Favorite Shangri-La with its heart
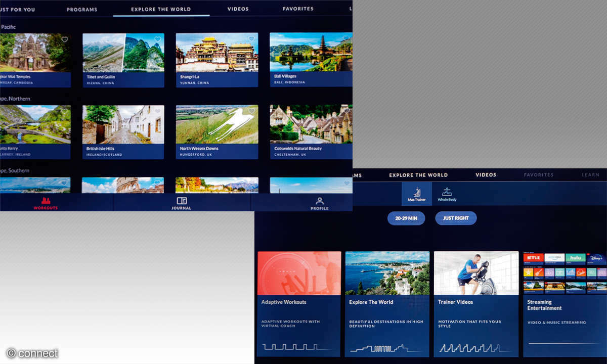The image size is (607, 364). [251, 39]
